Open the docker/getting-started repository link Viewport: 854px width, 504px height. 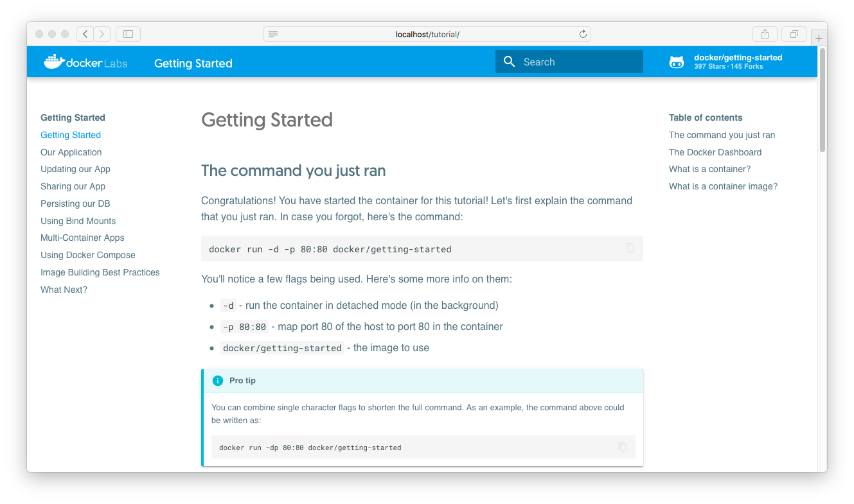[725, 62]
